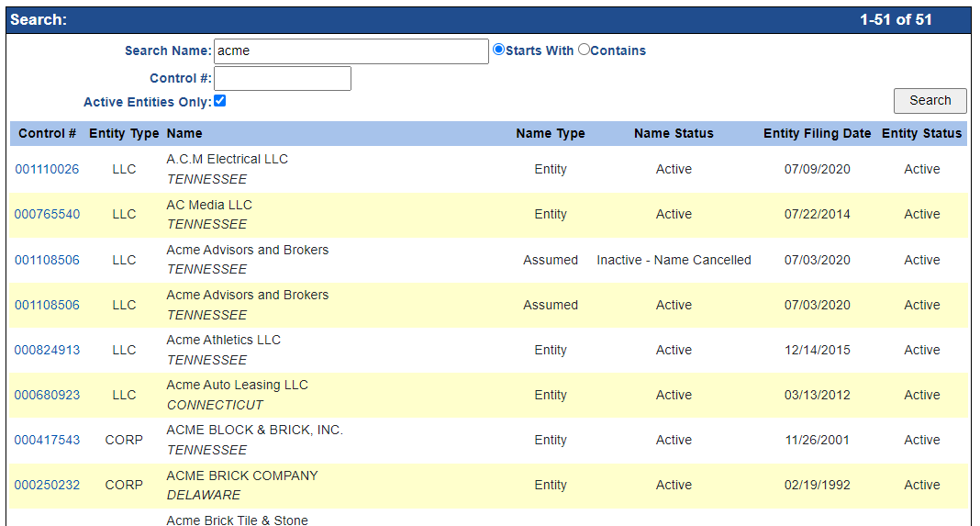Click the Entity Status column header

click(921, 134)
